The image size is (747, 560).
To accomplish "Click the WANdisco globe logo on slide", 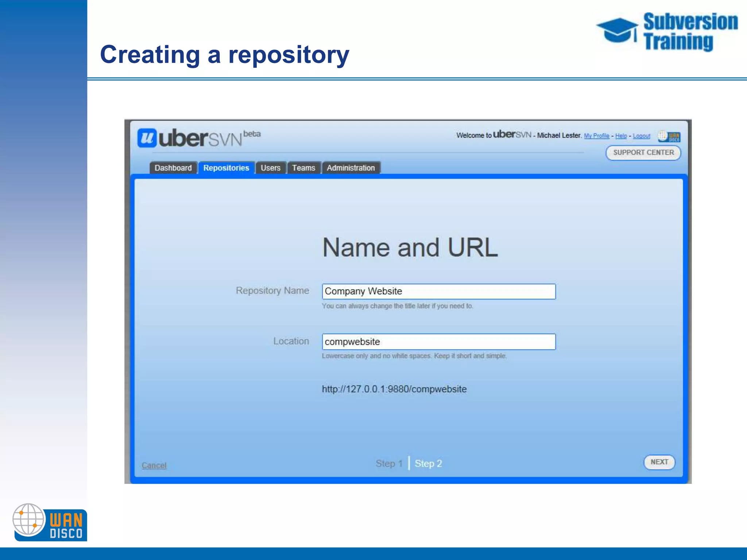I will point(29,519).
